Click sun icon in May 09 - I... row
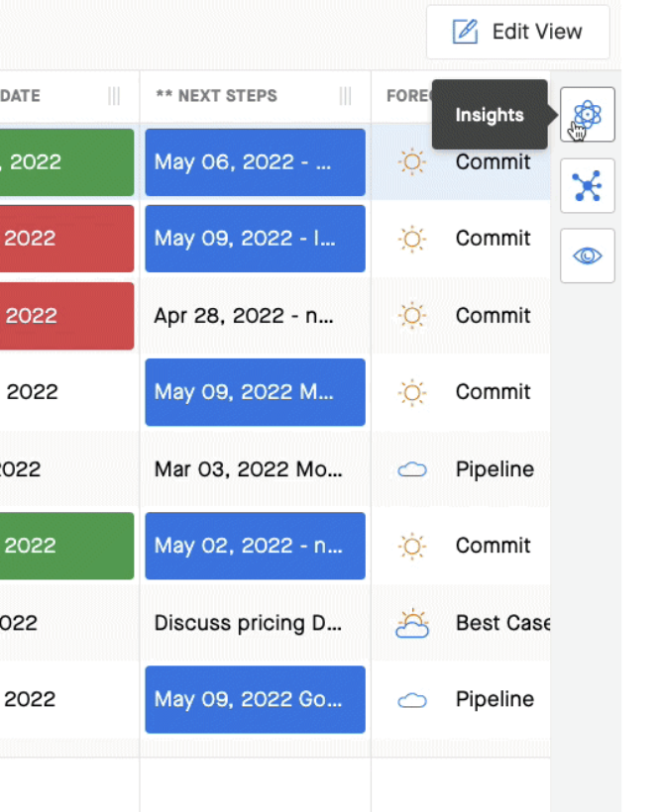Viewport: 660px width, 812px height. coord(412,239)
